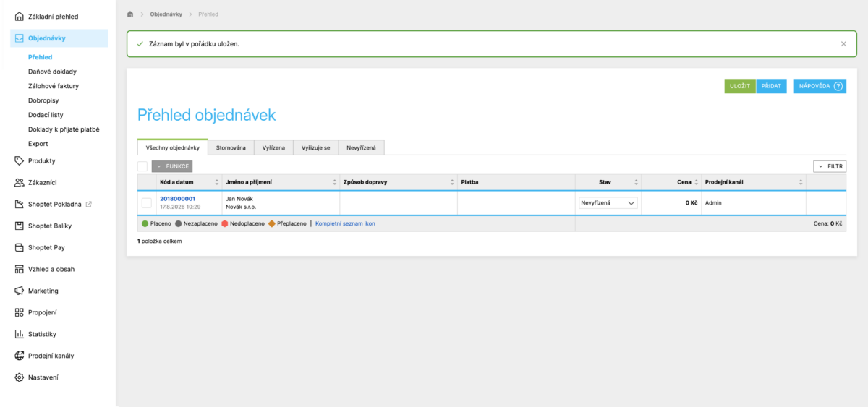This screenshot has width=868, height=407.
Task: Select Přehled in the sidebar submenu
Action: click(40, 57)
